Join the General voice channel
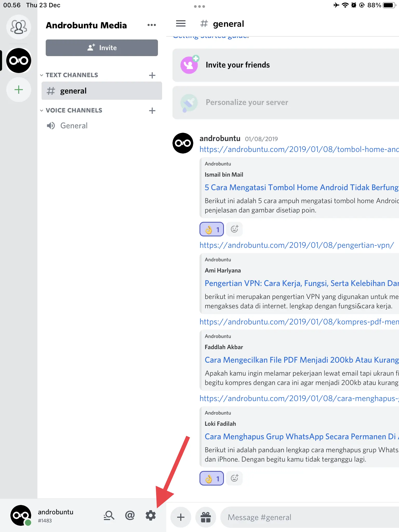399x532 pixels. pos(102,126)
